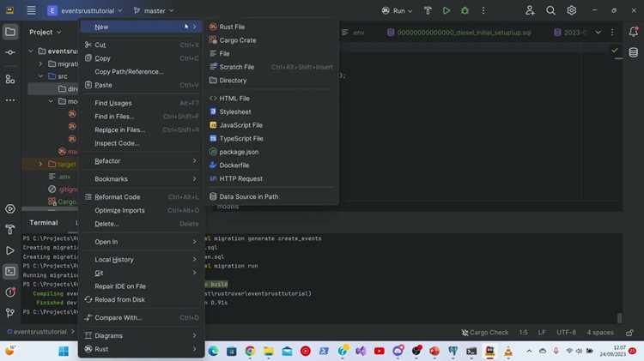Open the Rust submenu
This screenshot has width=644, height=361.
point(142,349)
